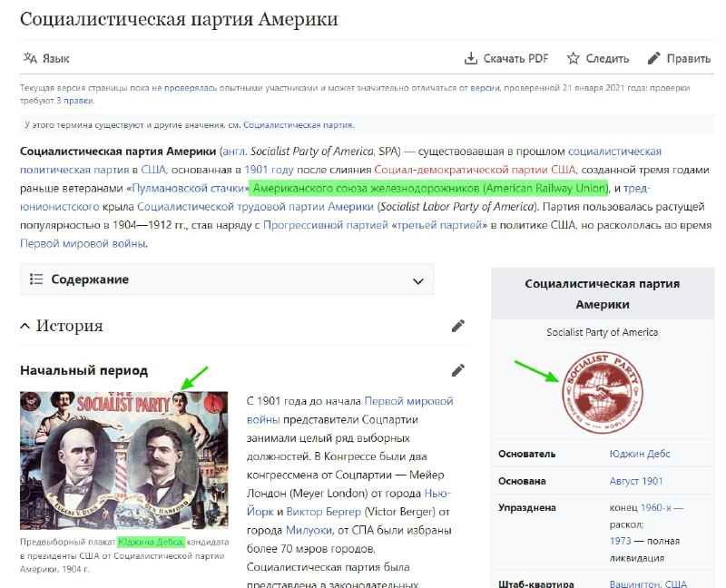Screen dimensions: 726x588
Task: Click the red Социал-демократической партии США link
Action: 475,170
